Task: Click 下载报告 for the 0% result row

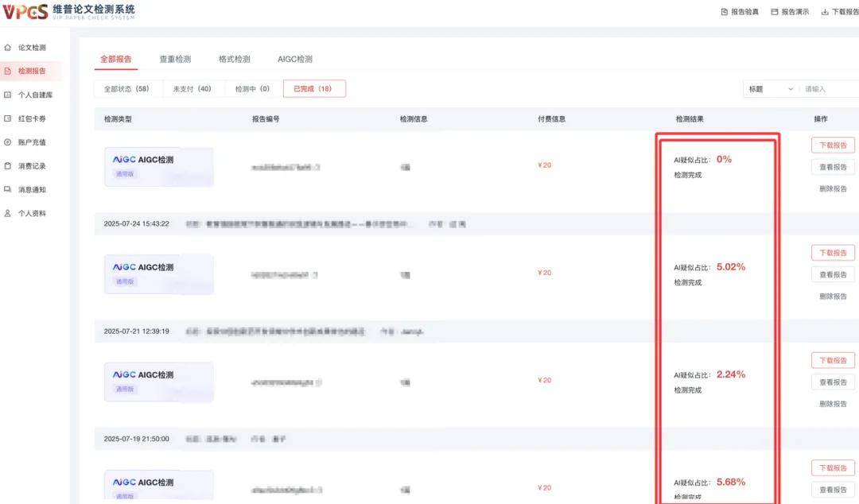Action: 832,145
